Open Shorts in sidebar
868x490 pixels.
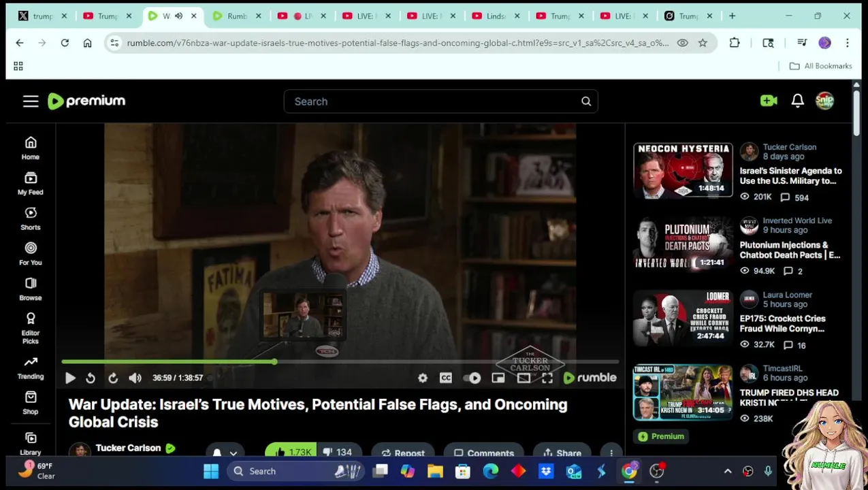point(31,218)
